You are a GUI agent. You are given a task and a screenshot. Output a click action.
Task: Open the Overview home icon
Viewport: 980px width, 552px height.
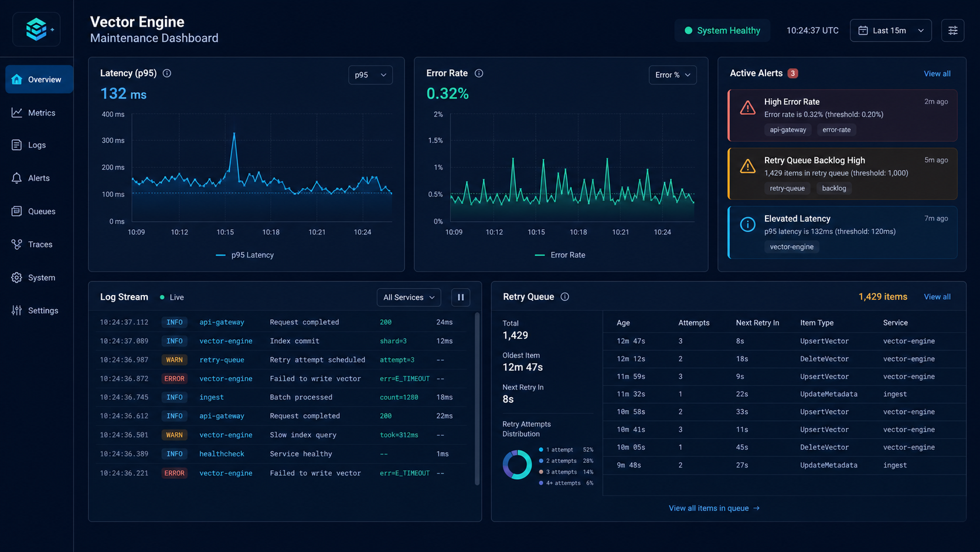[x=16, y=79]
